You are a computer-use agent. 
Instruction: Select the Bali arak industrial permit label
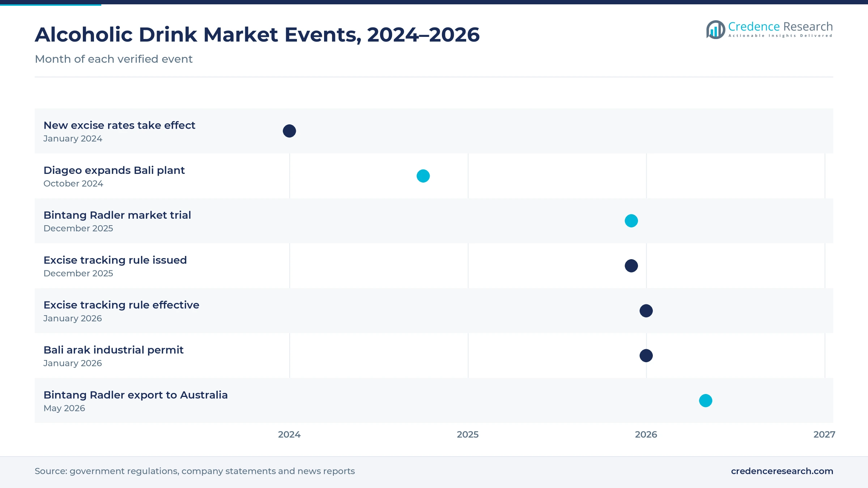coord(114,350)
